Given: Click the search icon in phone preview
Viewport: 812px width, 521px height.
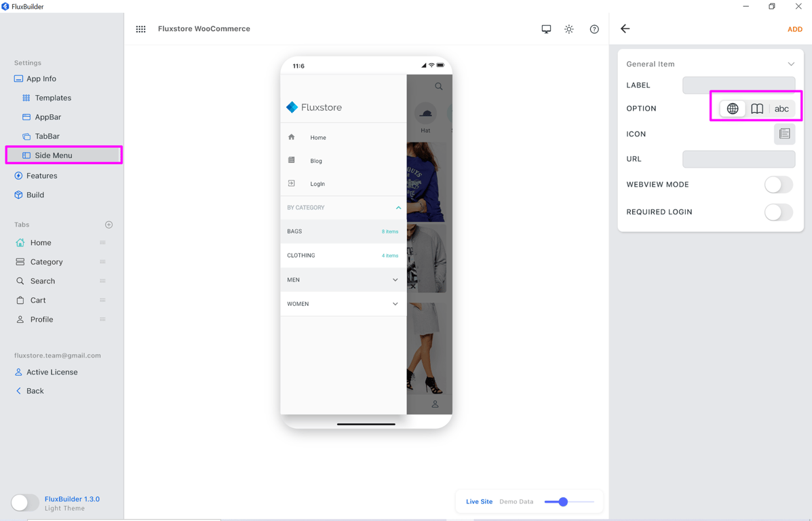Looking at the screenshot, I should 439,86.
